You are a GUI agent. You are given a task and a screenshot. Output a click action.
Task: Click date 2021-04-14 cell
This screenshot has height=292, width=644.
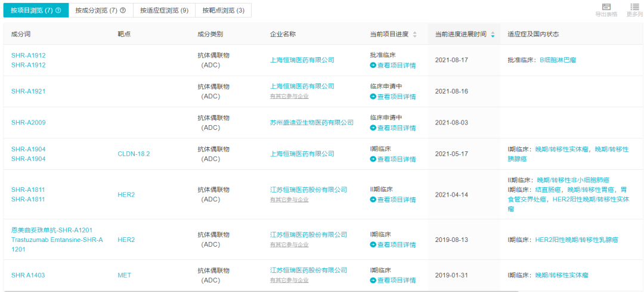pyautogui.click(x=451, y=194)
